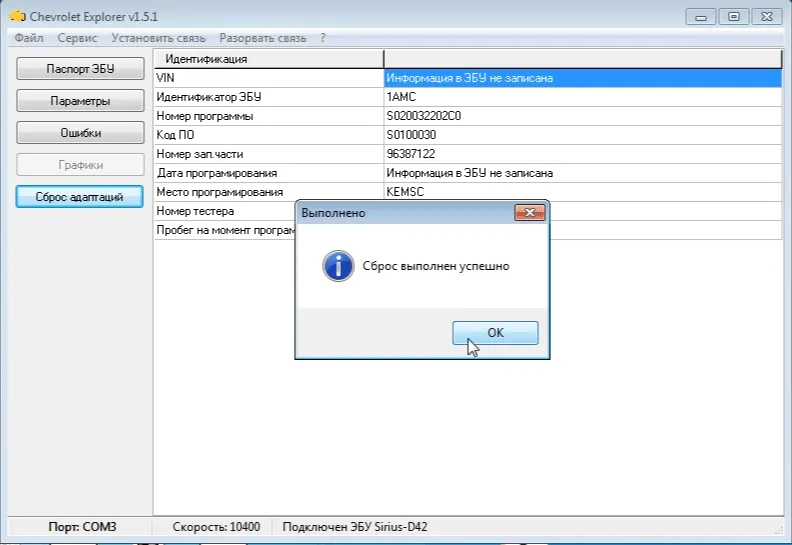Click Подключен ЭБУ Sirius-D42 status text

point(355,527)
